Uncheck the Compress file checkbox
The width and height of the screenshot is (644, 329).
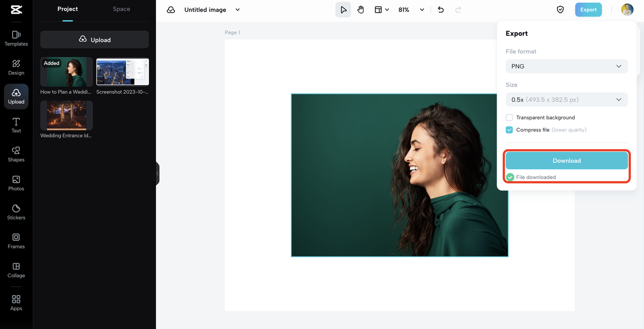tap(509, 129)
